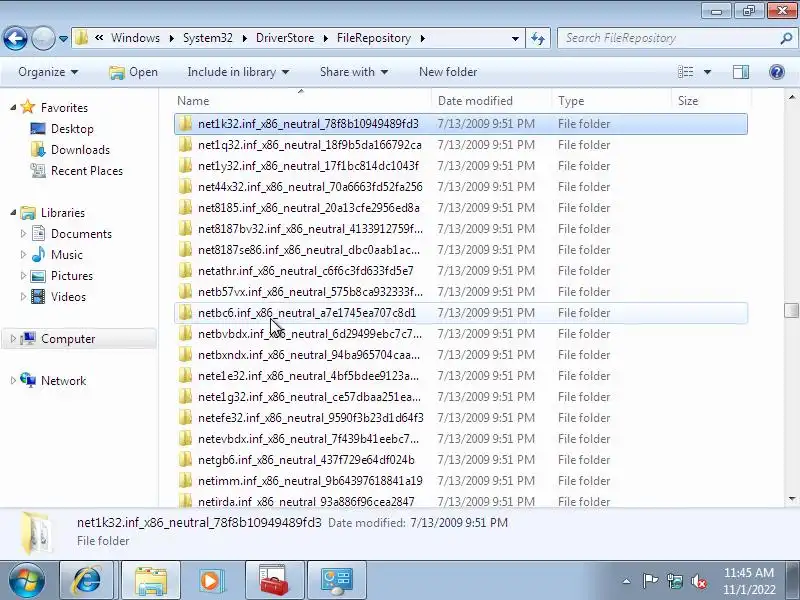Select folder netbc6.inf_x86_neutral_a7e1745ea707c8d1
The image size is (800, 600).
tap(461, 313)
